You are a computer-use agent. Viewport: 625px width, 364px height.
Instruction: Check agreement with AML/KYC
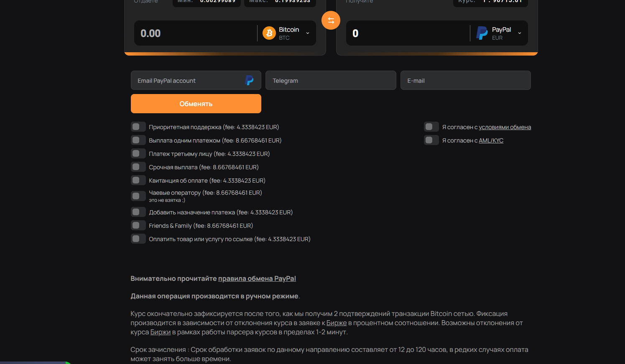coord(431,140)
